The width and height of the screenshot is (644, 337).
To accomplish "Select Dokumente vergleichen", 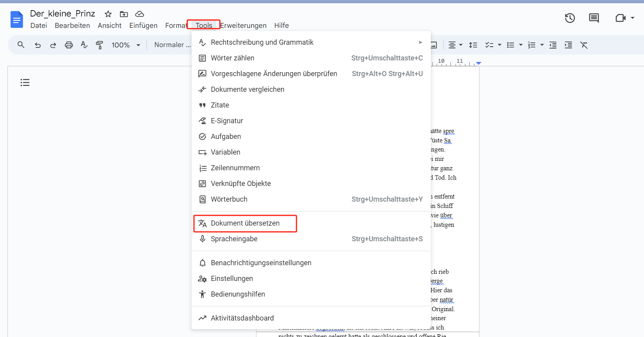I will [311, 89].
